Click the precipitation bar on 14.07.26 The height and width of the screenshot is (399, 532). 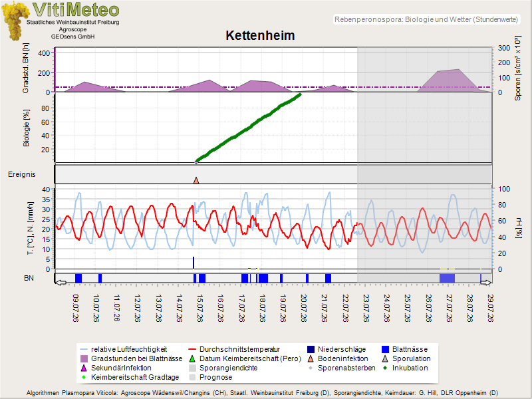point(194,263)
